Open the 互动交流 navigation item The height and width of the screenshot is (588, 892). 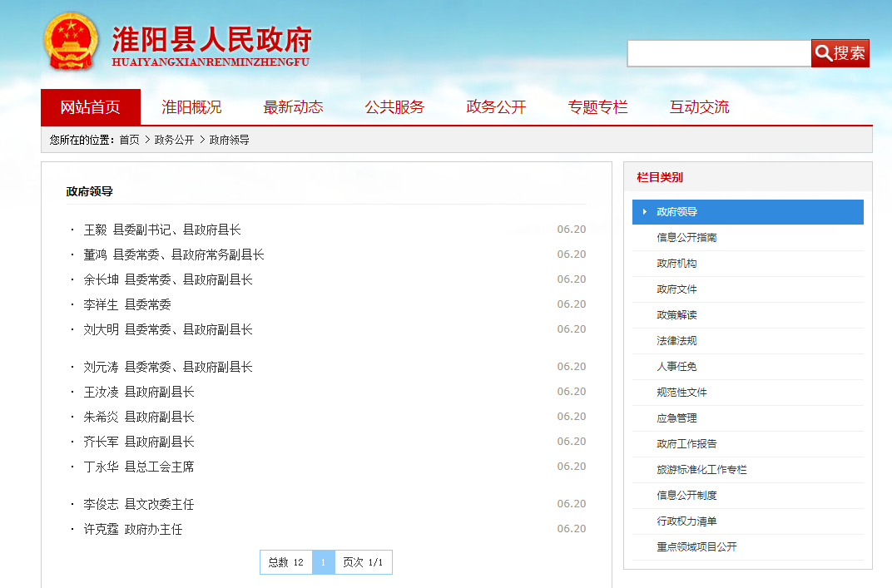coord(699,107)
